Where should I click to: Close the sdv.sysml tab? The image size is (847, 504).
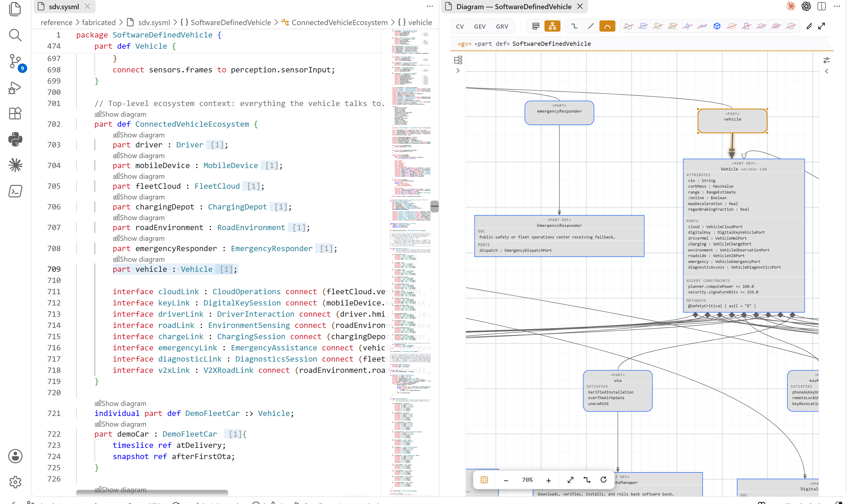[x=87, y=6]
